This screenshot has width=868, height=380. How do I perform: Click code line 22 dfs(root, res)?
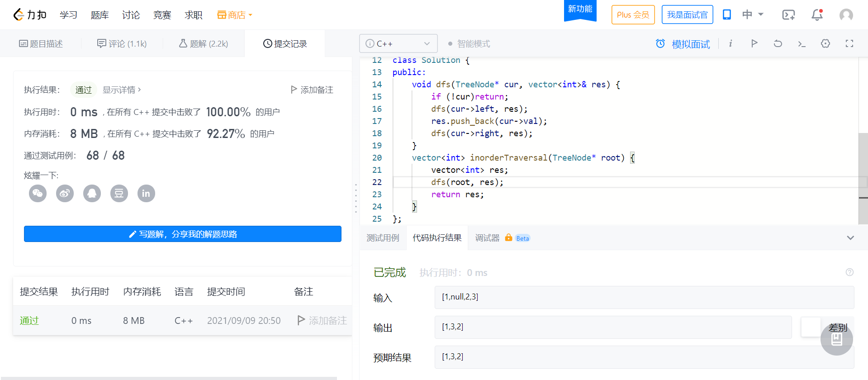click(x=467, y=182)
